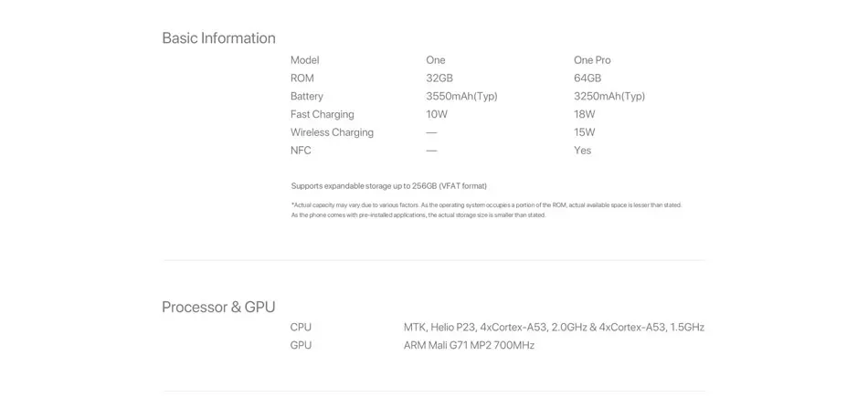Click the expandable storage 256GB note
Image resolution: width=868 pixels, height=408 pixels.
pyautogui.click(x=388, y=186)
